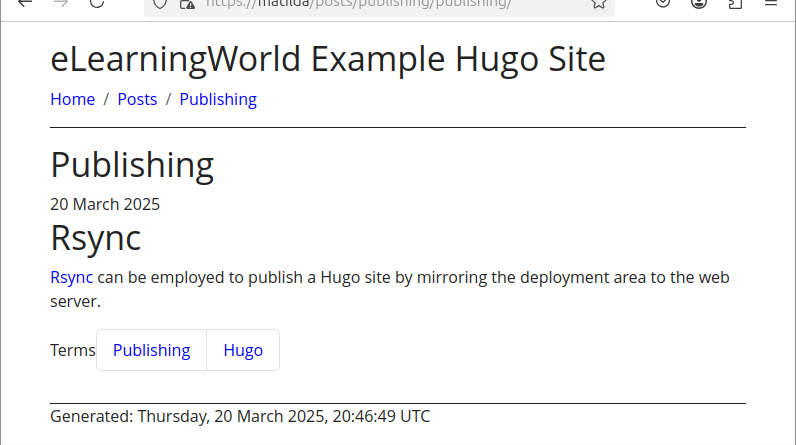Go to Home in the breadcrumb
This screenshot has height=445, width=796.
(72, 99)
